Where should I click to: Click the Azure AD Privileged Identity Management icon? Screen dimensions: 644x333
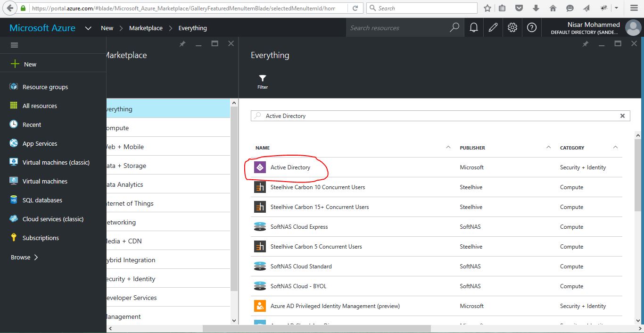pyautogui.click(x=260, y=306)
